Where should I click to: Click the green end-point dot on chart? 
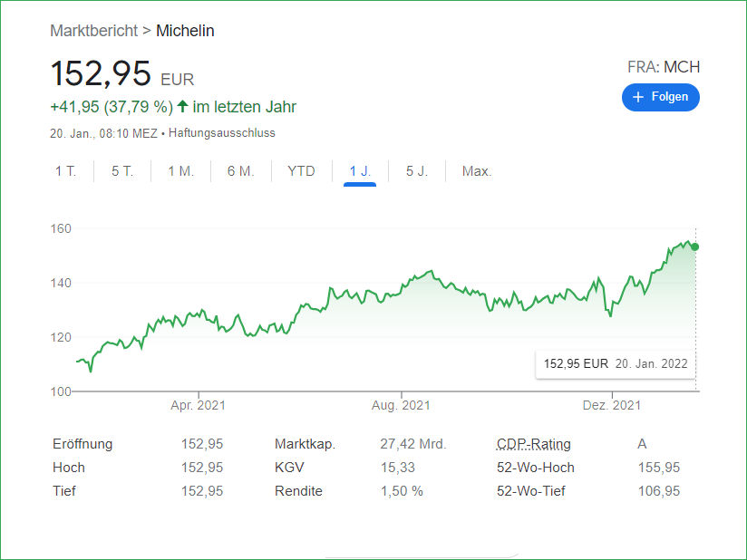point(695,246)
